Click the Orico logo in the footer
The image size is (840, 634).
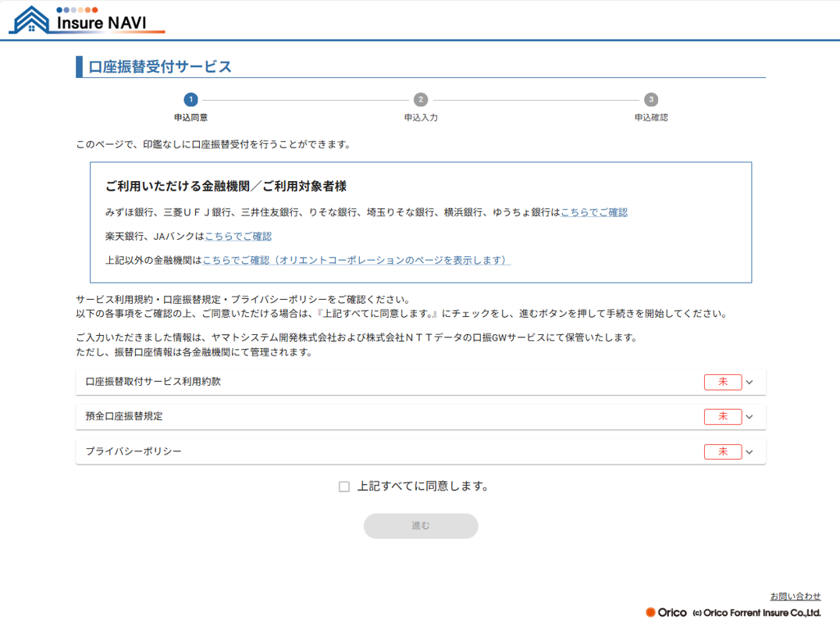666,613
